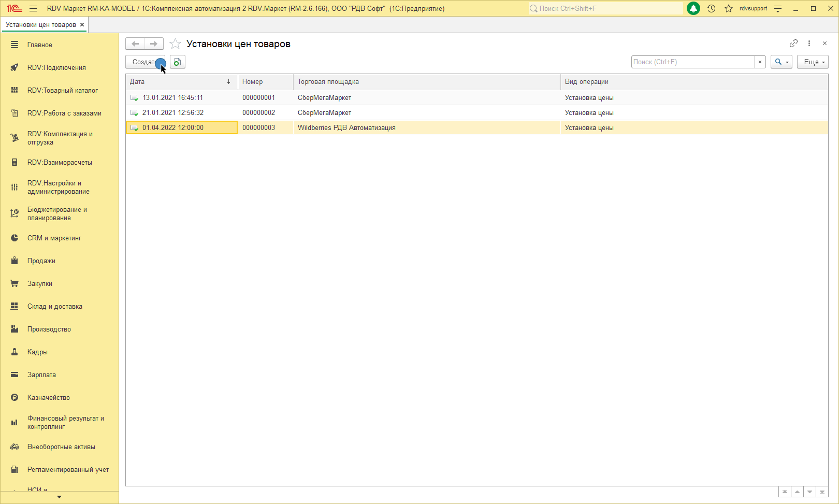Focus the global Поиск Ctrl+Shift+F field

pos(605,8)
